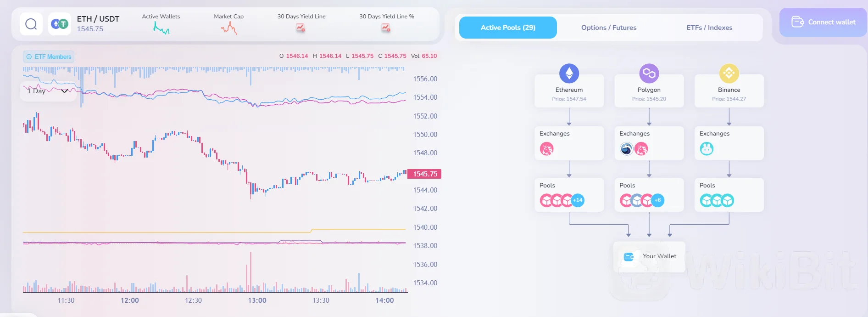Toggle the Active Wallets sparkline indicator
868x317 pixels.
[161, 28]
